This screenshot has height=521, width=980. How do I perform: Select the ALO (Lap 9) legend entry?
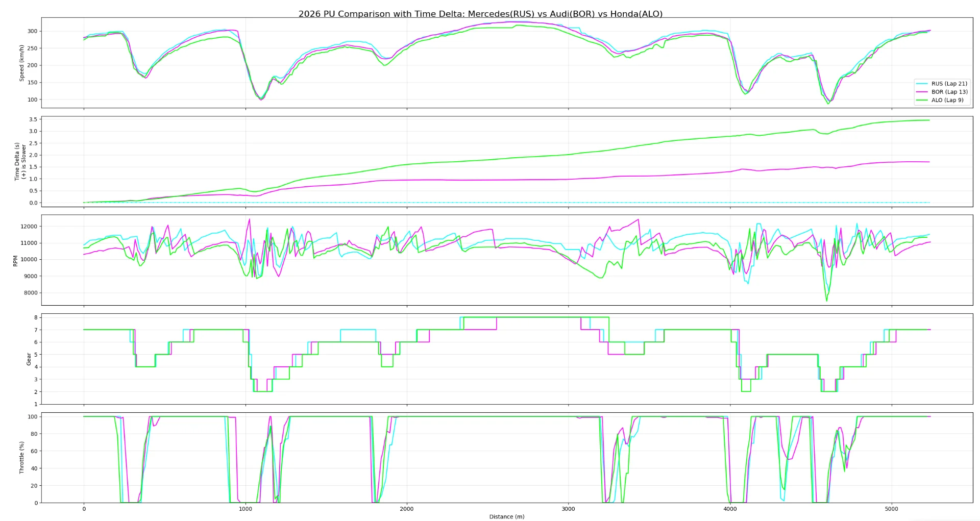coord(947,100)
